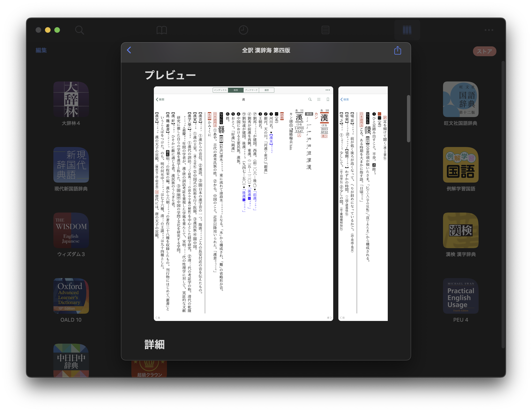Image resolution: width=532 pixels, height=412 pixels.
Task: Open the 現代新国語辞典 dictionary
Action: coord(71,165)
